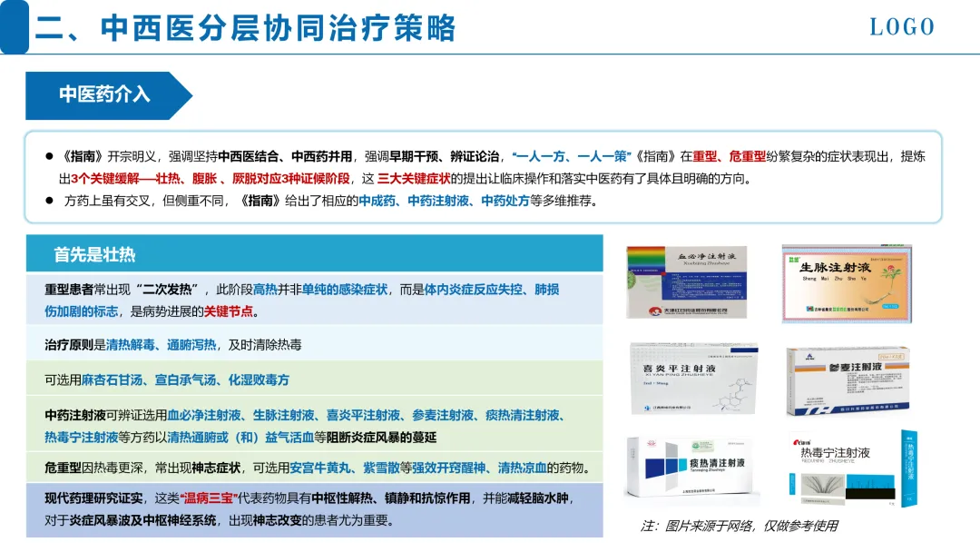Click the row starting with 治疗原则是清热解毒

[314, 344]
